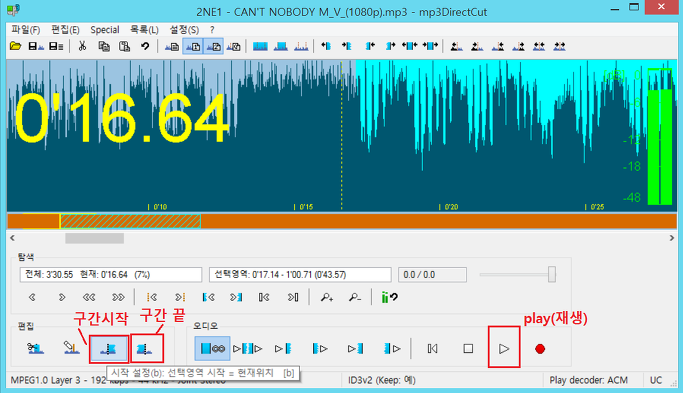Image resolution: width=683 pixels, height=393 pixels.
Task: Click the last double-star marker toolbar icon
Action: click(x=559, y=46)
